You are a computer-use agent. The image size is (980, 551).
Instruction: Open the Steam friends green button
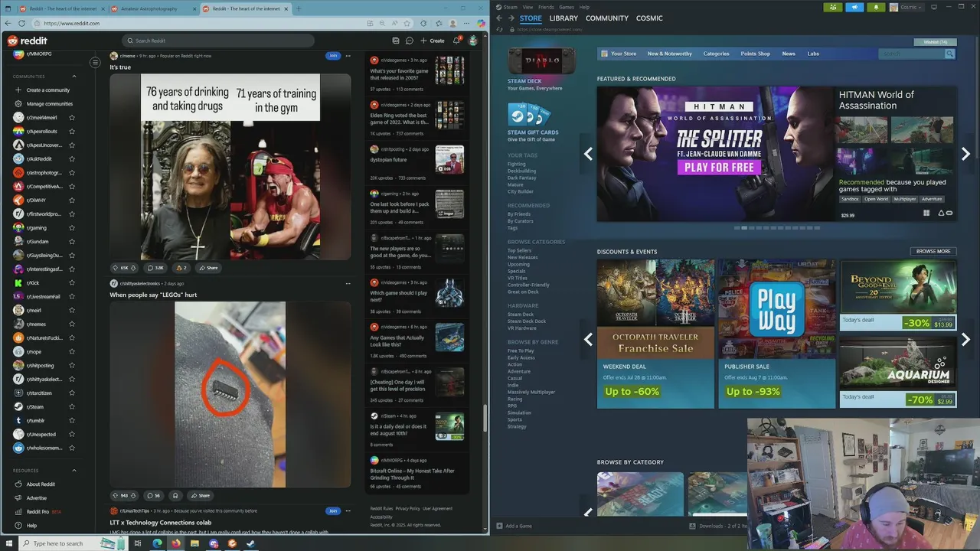pos(833,7)
